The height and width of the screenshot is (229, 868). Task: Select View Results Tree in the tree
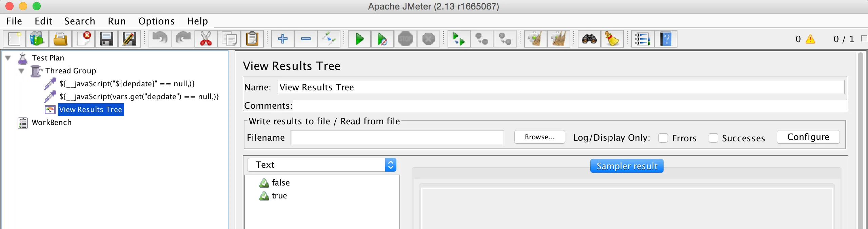91,109
